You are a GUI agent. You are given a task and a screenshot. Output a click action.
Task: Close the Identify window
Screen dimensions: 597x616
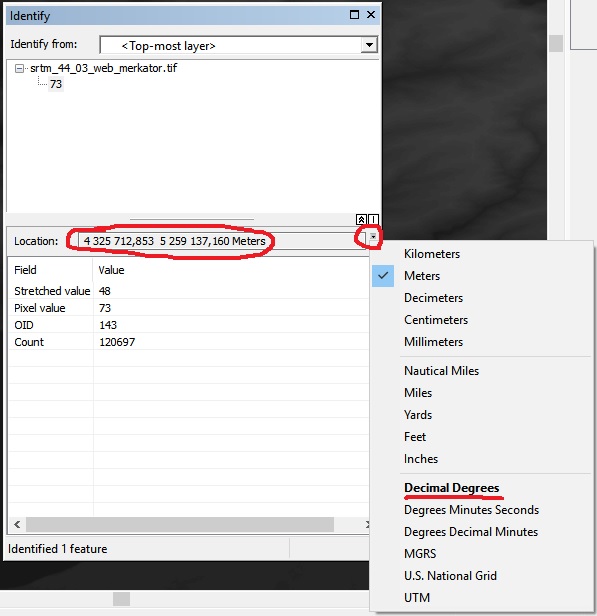(370, 15)
